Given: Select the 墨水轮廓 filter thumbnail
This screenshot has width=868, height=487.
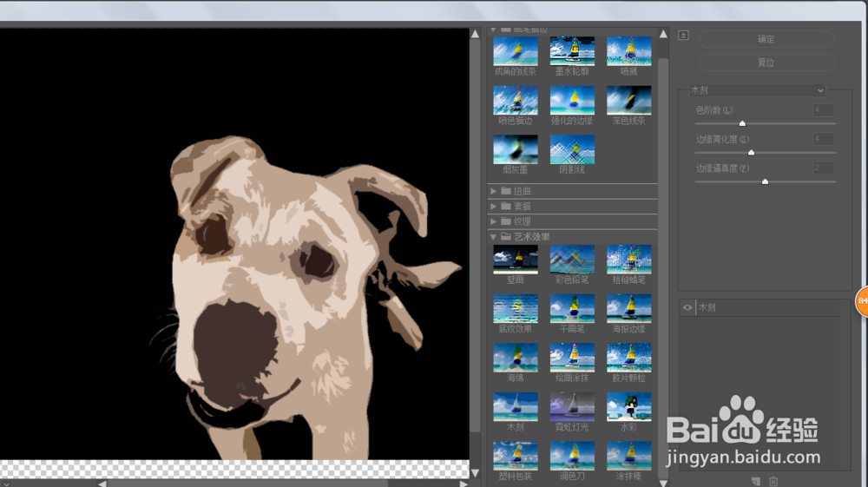Looking at the screenshot, I should tap(572, 51).
